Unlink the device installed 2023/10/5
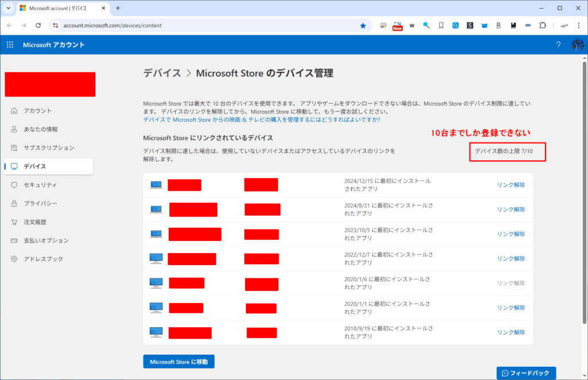Viewport: 588px width, 380px height. point(510,234)
